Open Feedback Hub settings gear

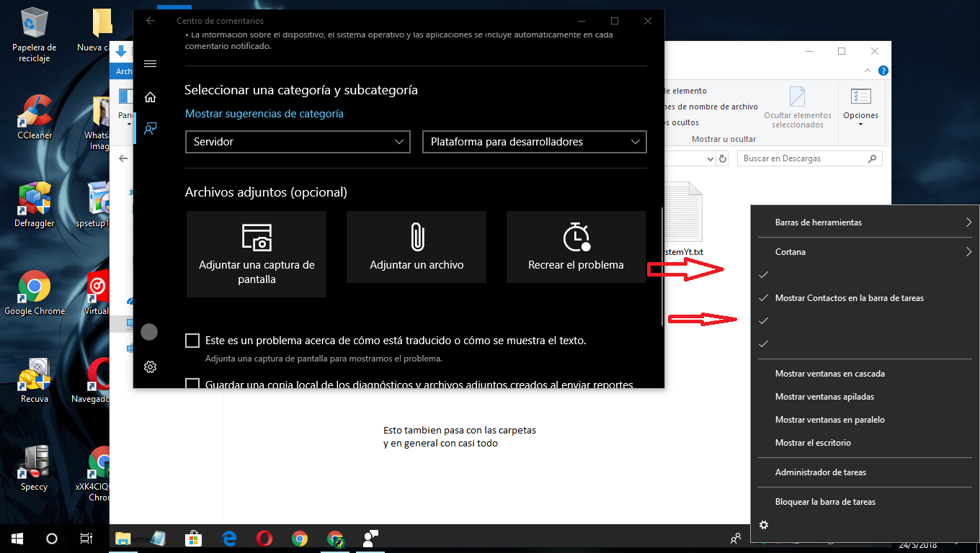point(150,367)
